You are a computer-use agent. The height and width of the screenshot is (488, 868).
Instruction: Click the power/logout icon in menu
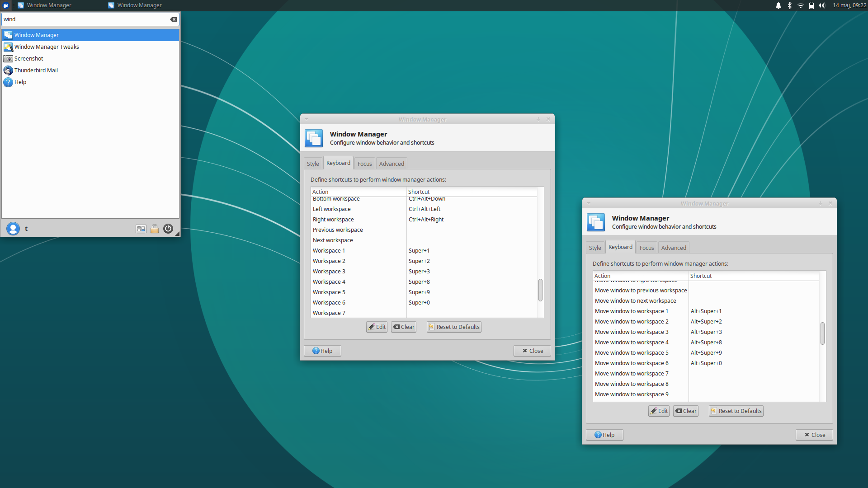tap(168, 229)
